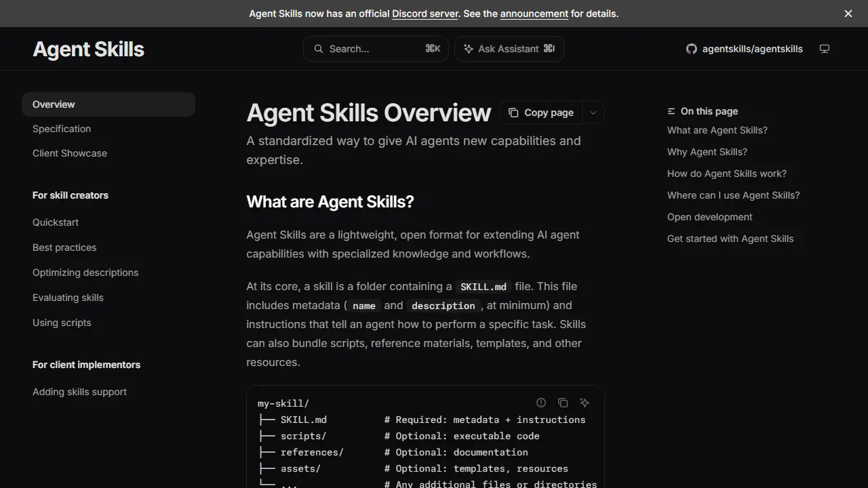Open the Using scripts page
868x488 pixels.
pos(62,323)
